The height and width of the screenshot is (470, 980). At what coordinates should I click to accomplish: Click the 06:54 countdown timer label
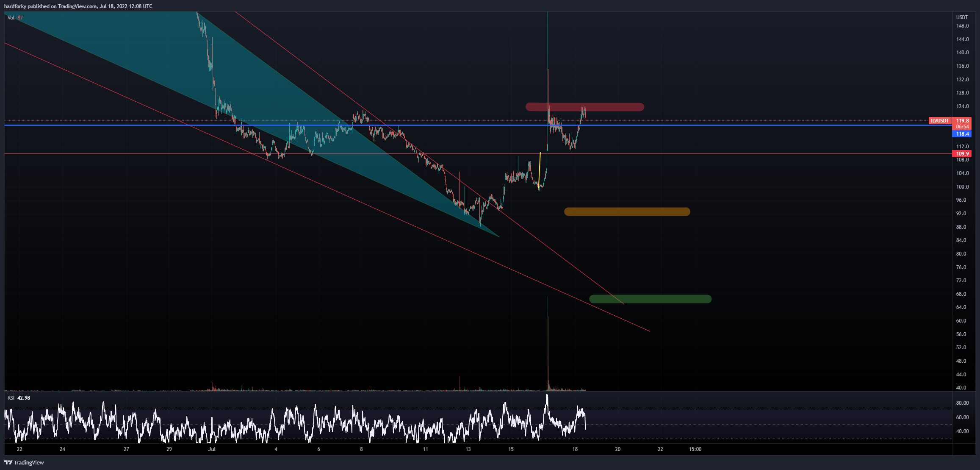pos(962,127)
